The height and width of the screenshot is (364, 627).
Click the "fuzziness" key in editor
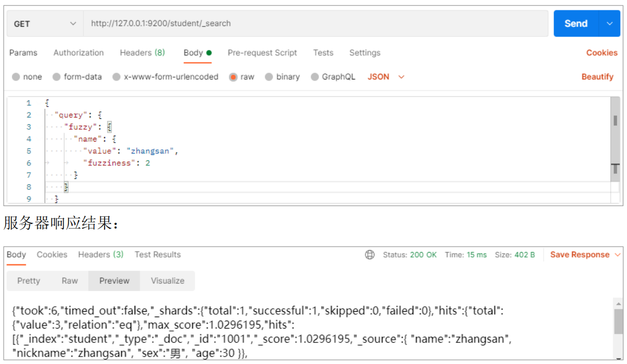tap(110, 163)
